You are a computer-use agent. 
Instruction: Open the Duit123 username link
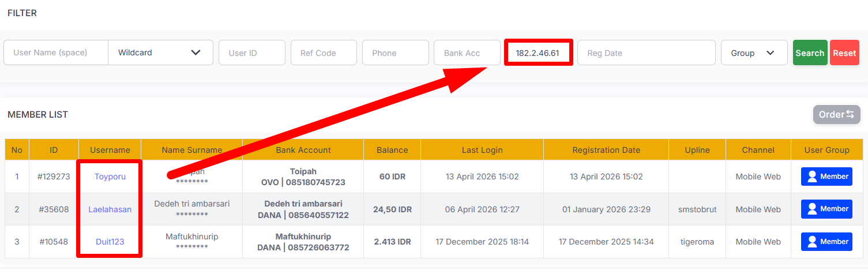[110, 242]
